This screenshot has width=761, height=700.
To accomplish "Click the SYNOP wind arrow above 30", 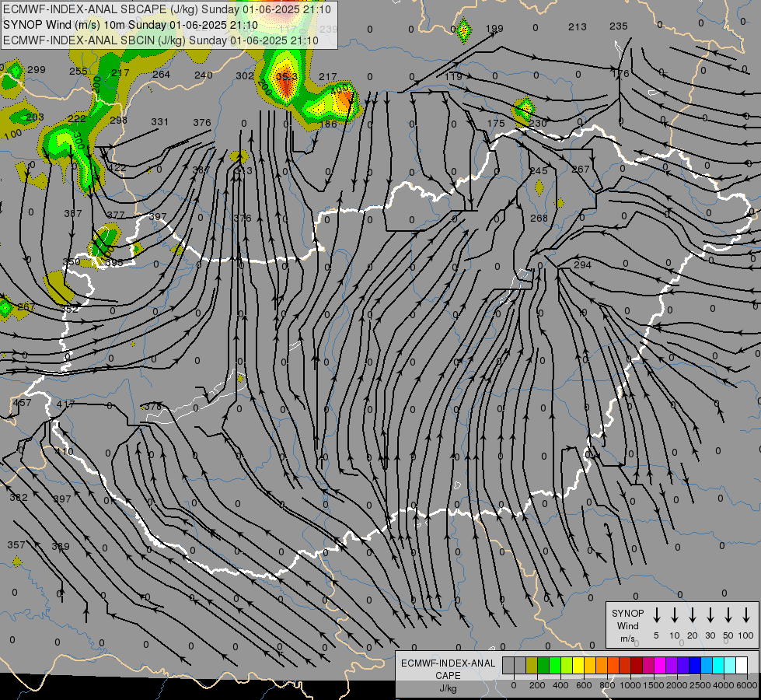I will (710, 615).
